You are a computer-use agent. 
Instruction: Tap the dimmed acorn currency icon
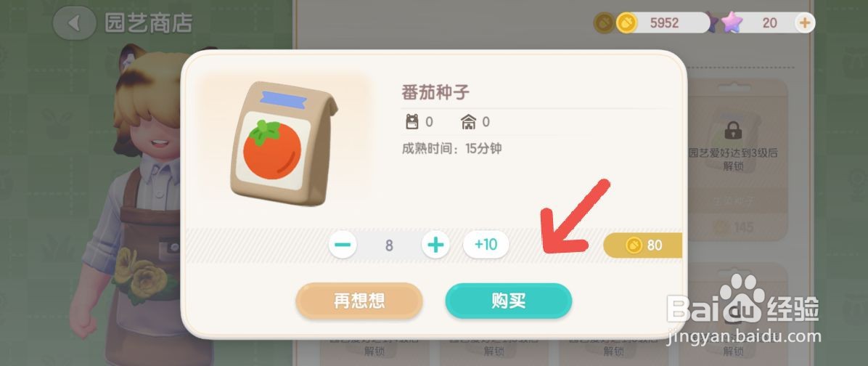pos(603,23)
